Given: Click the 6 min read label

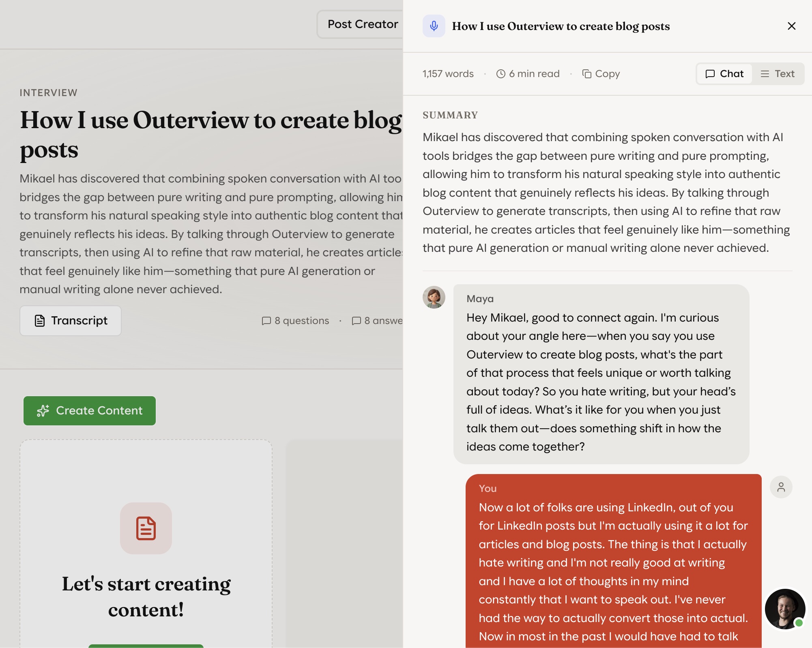Looking at the screenshot, I should point(528,74).
